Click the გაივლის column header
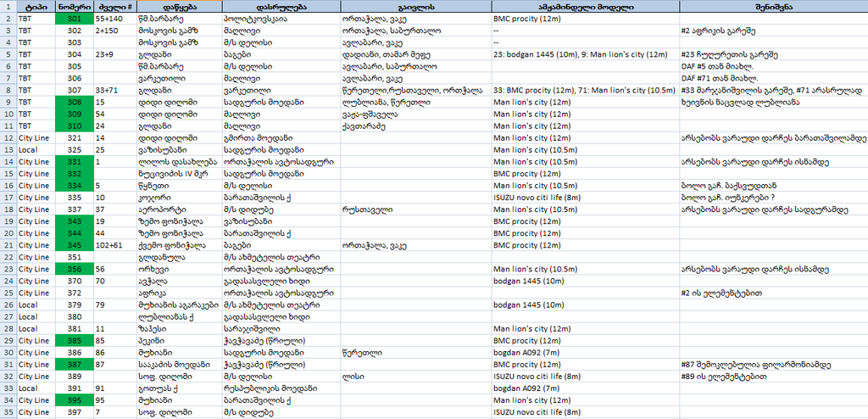The image size is (868, 419). pos(415,7)
